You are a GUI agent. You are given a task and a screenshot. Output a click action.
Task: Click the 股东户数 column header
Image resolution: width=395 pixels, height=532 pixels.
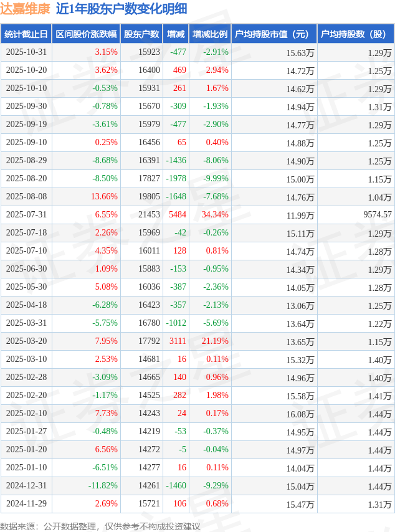(x=141, y=34)
